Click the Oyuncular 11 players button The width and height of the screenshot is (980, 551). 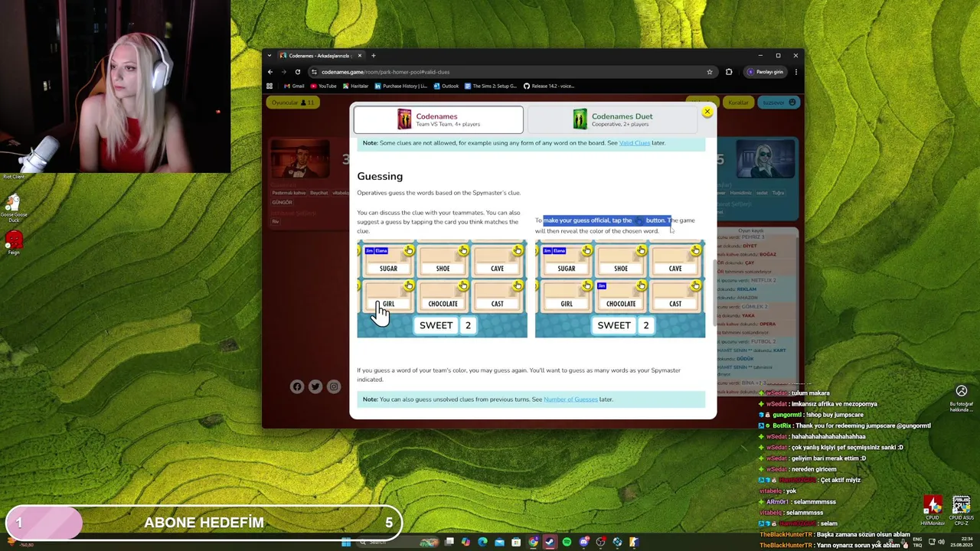[293, 103]
